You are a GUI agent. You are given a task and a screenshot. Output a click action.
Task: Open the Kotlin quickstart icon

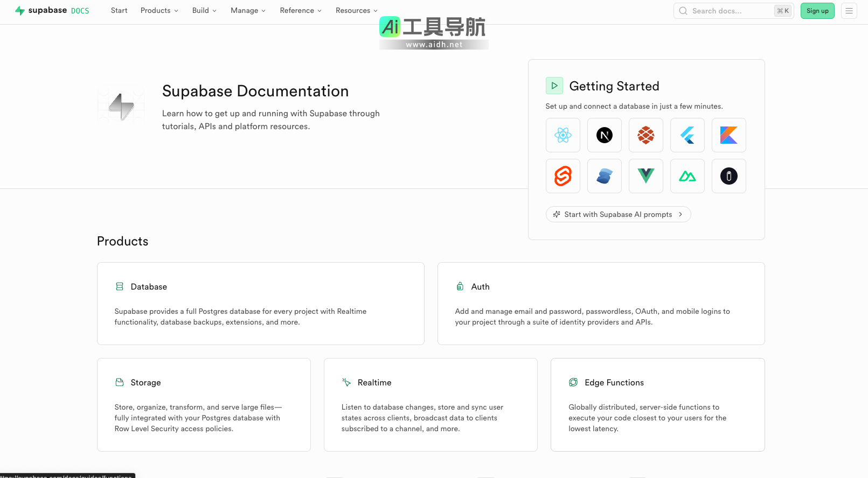728,135
